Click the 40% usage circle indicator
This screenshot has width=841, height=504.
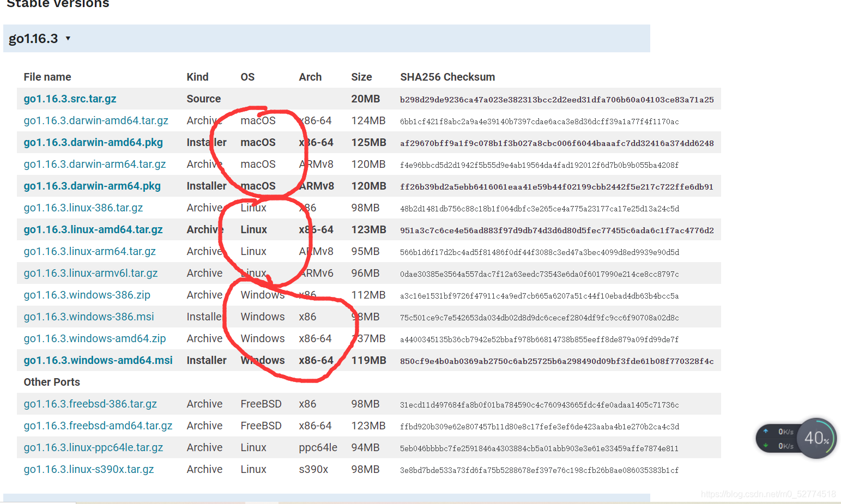point(816,438)
